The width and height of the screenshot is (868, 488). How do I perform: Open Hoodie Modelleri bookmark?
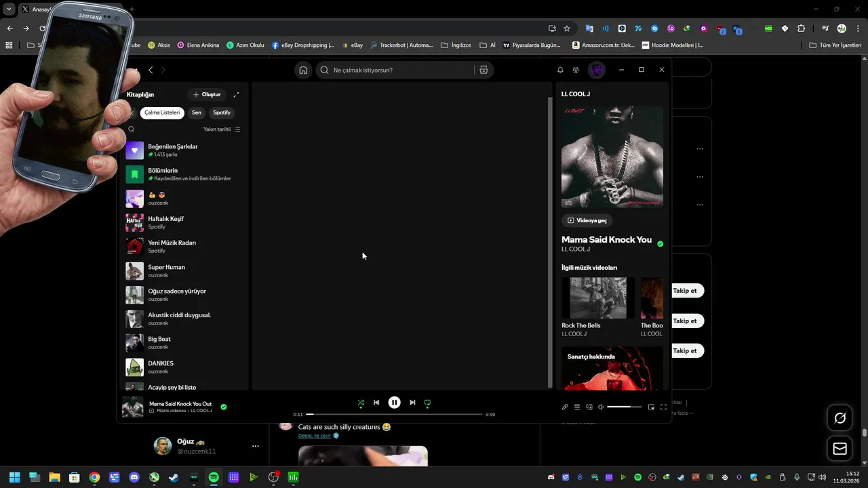(x=672, y=45)
